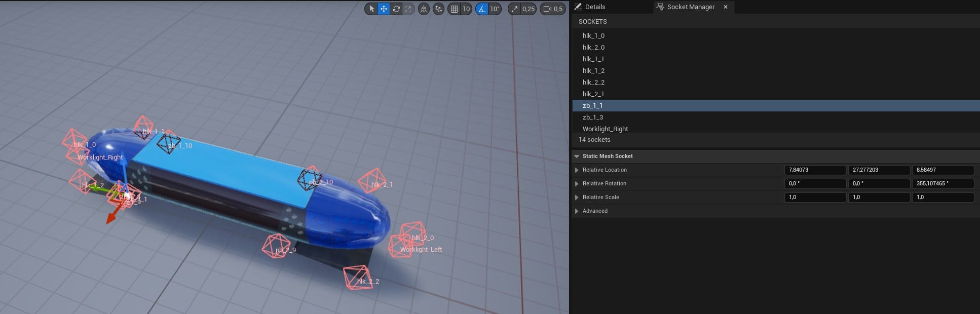Select socket zb_1_3 in the list

[776, 117]
